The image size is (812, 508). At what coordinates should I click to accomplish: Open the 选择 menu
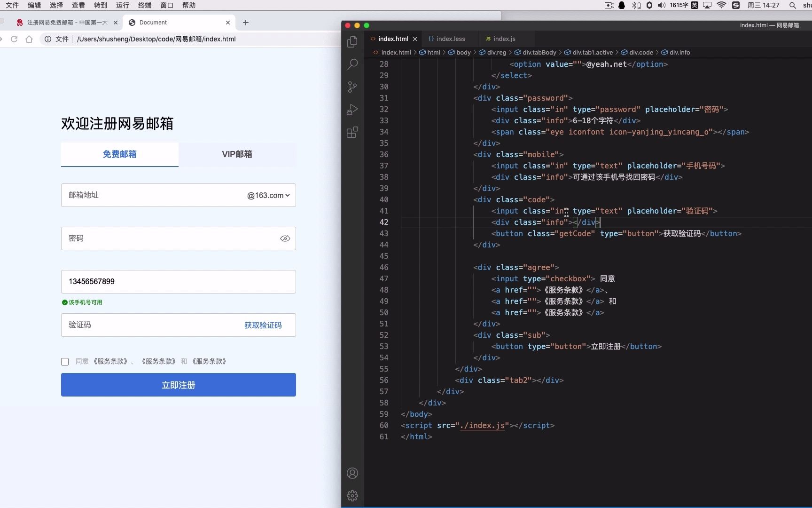click(x=56, y=5)
